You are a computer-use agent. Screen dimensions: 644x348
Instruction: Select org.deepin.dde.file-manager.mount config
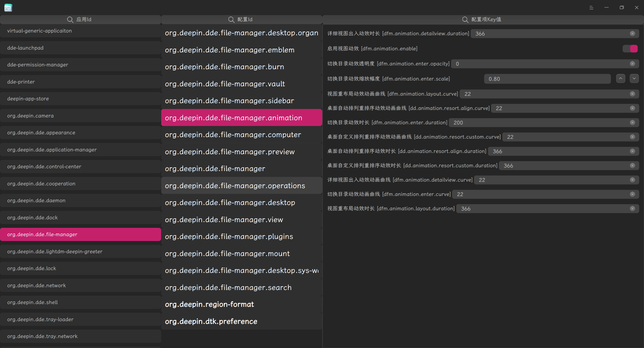coord(242,253)
